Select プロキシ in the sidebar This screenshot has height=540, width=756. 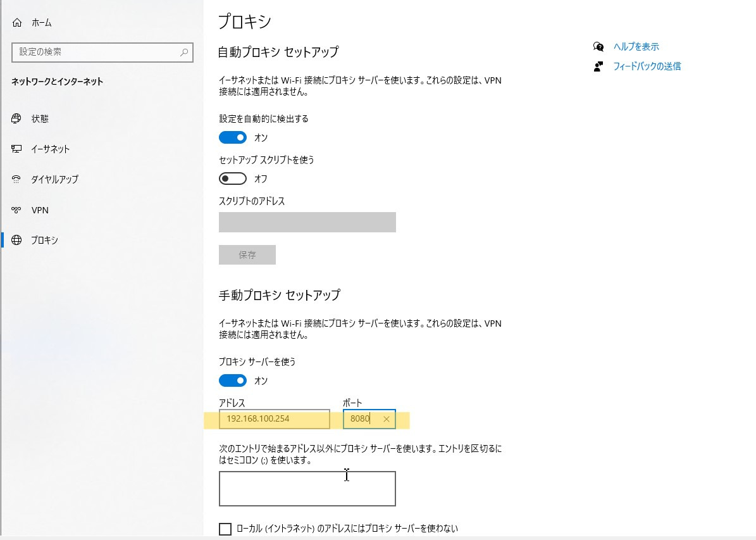pyautogui.click(x=45, y=241)
